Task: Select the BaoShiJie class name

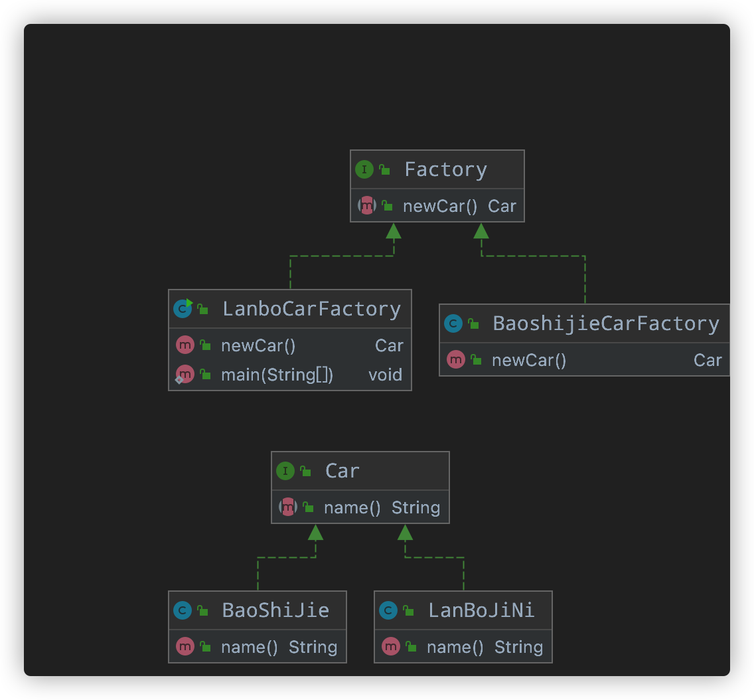Action: [275, 610]
